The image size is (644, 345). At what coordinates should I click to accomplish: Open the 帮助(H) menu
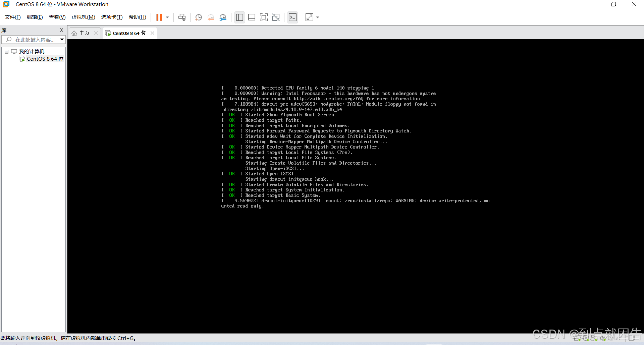(x=137, y=17)
